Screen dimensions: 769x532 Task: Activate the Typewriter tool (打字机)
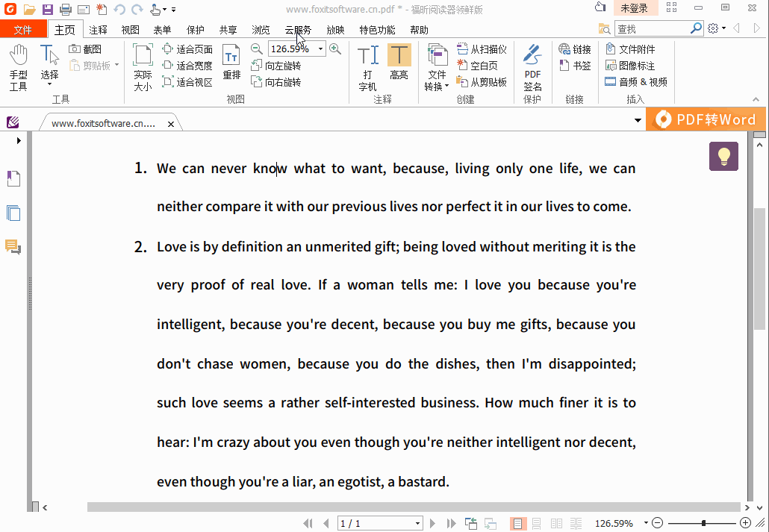click(x=367, y=67)
